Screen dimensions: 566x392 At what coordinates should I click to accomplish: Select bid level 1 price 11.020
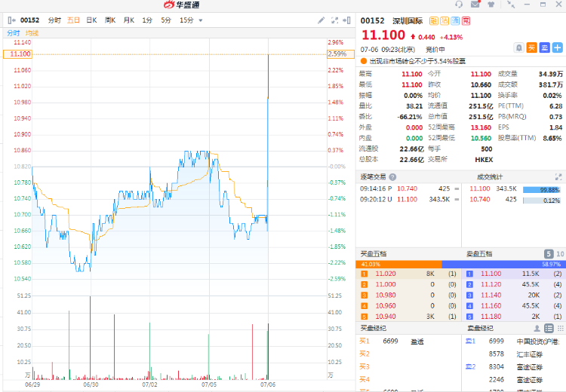(386, 274)
